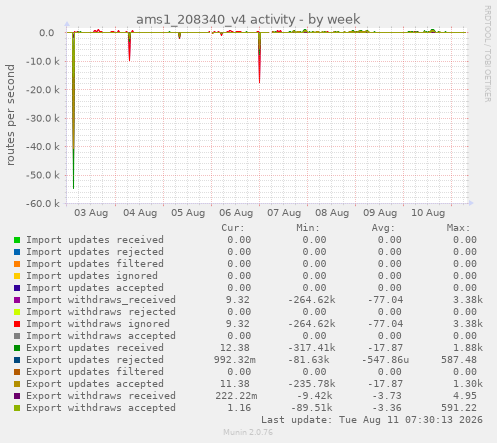Click the '-317.41k' Min value
497x443 pixels.
point(312,348)
